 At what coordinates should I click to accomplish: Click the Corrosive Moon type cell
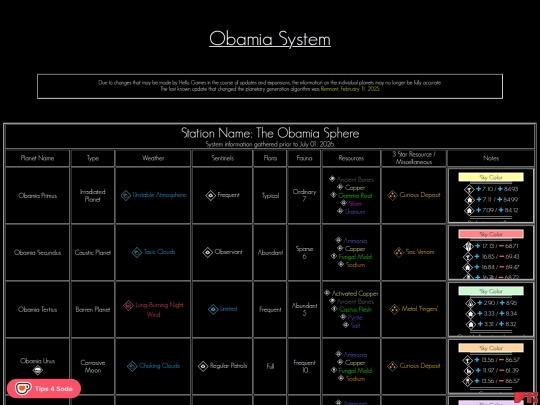point(92,366)
